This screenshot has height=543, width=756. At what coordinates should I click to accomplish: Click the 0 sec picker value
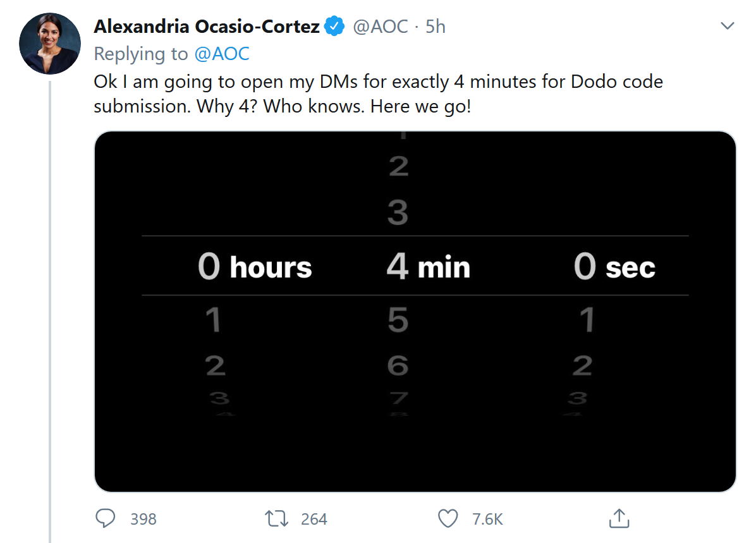tap(614, 267)
